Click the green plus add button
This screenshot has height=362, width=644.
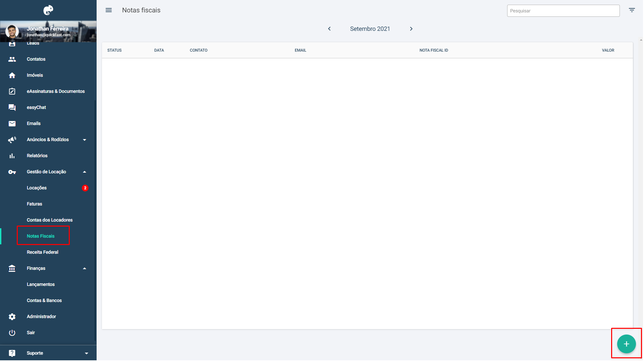[626, 344]
